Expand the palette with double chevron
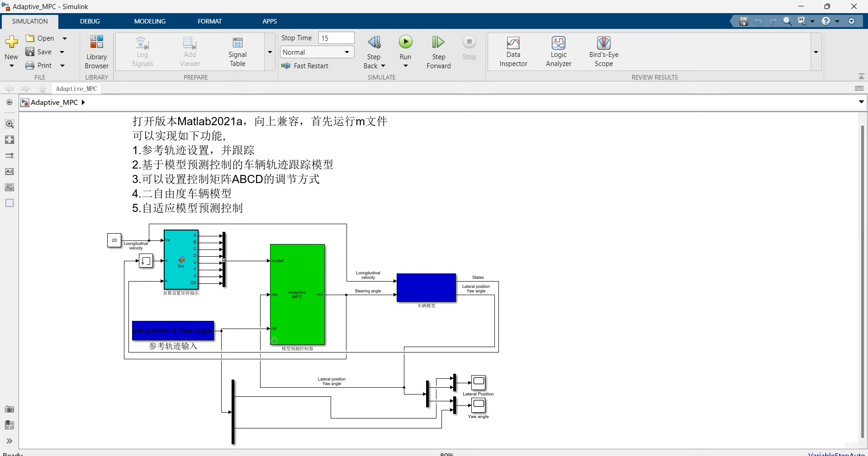 coord(9,441)
